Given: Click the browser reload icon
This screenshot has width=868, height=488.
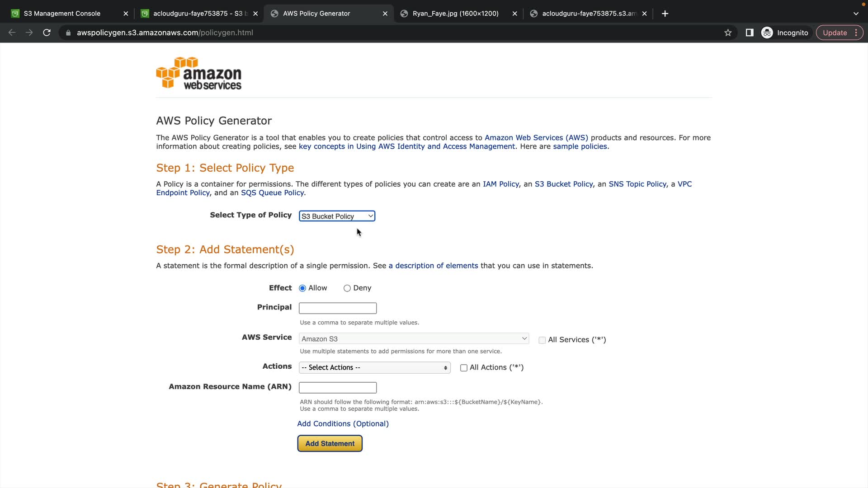Looking at the screenshot, I should (47, 33).
